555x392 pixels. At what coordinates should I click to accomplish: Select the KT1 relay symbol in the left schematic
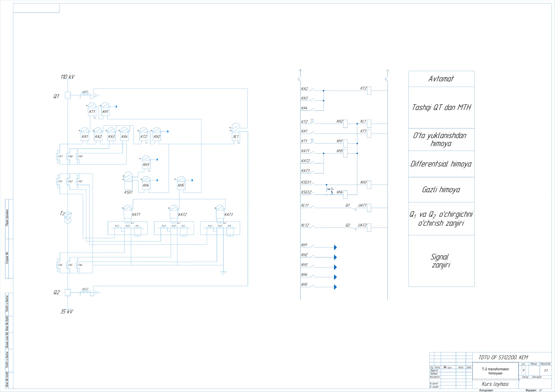click(x=92, y=109)
